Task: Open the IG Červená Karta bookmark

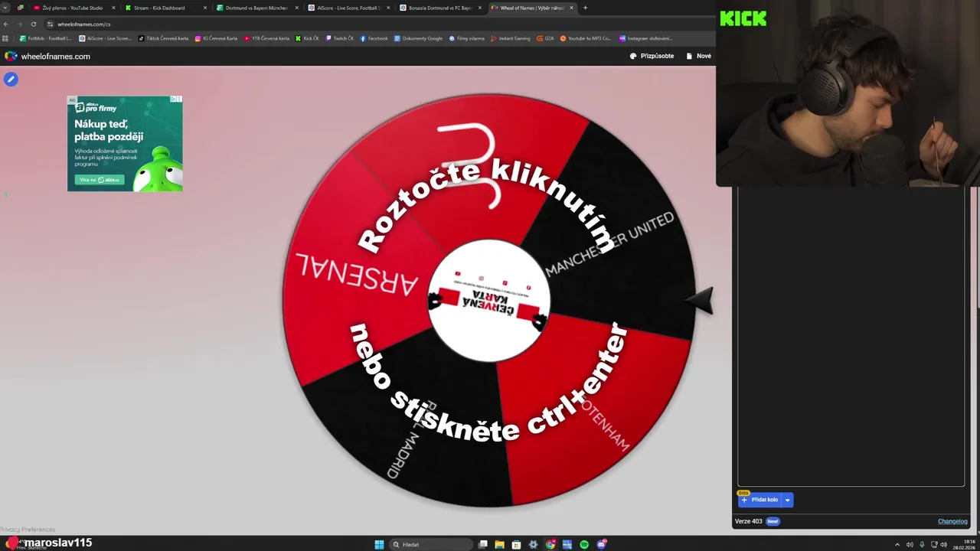Action: (216, 38)
